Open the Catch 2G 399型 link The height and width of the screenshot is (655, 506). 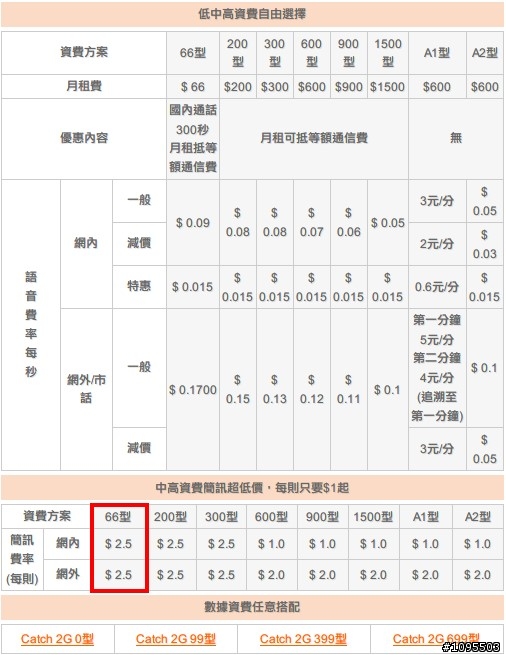tap(303, 639)
